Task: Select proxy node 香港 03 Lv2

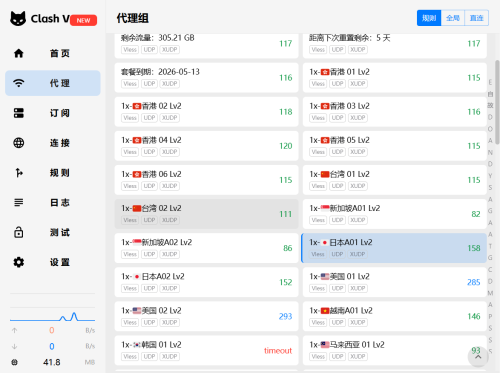Action: coord(395,112)
